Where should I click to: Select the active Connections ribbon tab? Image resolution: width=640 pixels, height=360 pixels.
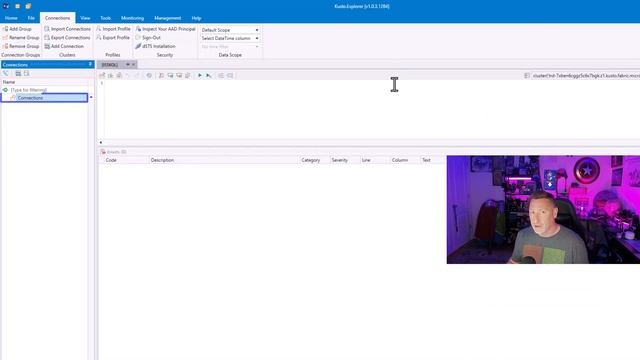click(x=58, y=18)
